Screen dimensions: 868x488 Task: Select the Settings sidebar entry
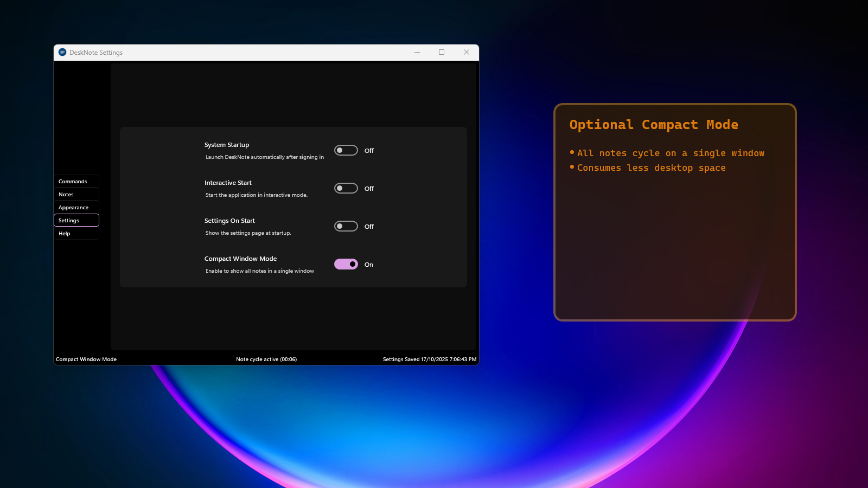(76, 220)
